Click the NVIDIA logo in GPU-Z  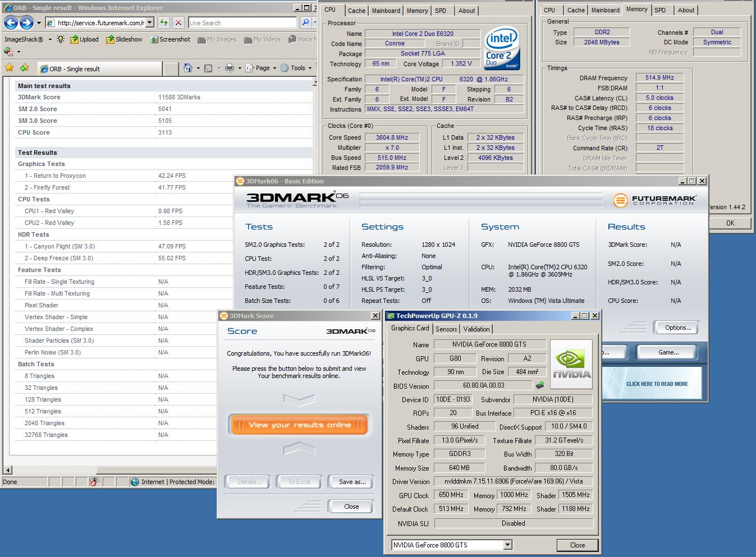[571, 364]
